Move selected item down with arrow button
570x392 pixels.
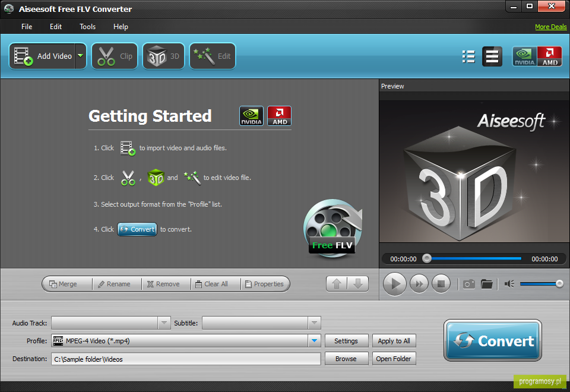point(358,284)
